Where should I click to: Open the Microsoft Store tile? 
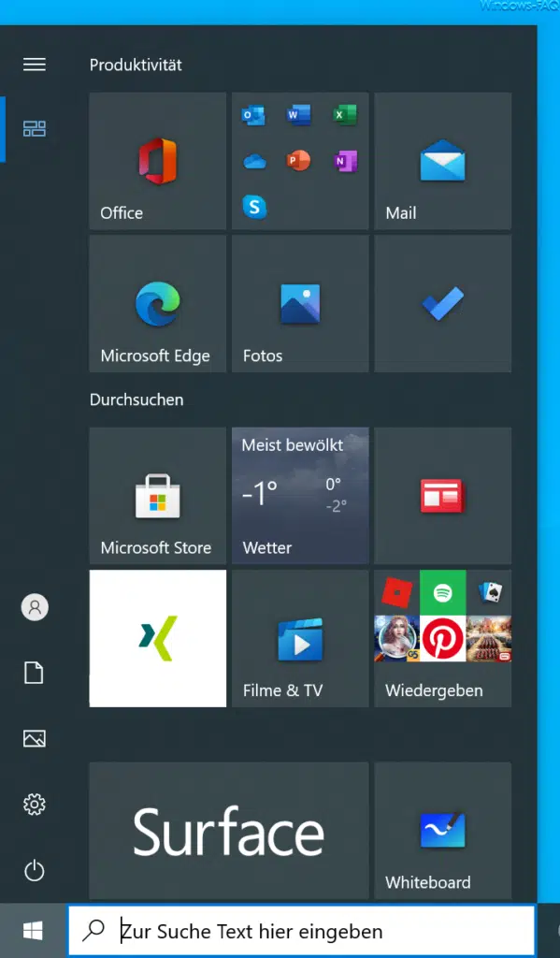158,496
